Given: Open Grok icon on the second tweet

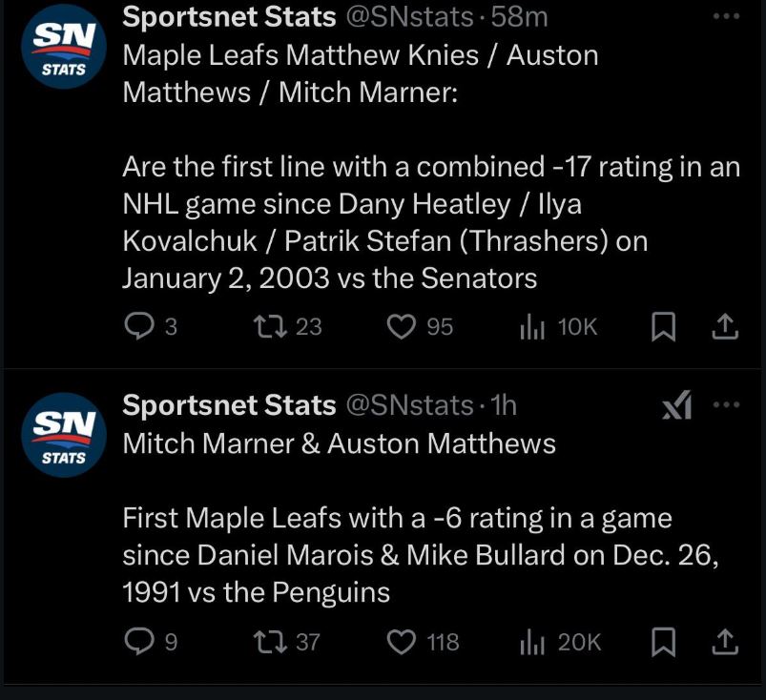Looking at the screenshot, I should pos(676,406).
